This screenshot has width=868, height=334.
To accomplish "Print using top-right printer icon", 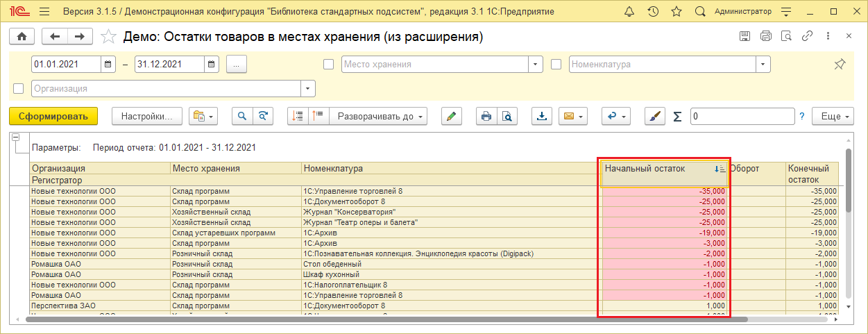I will tap(766, 36).
